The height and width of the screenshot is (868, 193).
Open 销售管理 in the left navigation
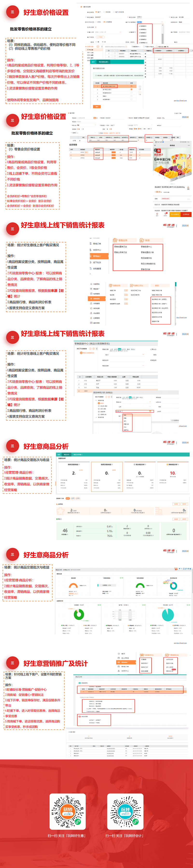point(96,298)
